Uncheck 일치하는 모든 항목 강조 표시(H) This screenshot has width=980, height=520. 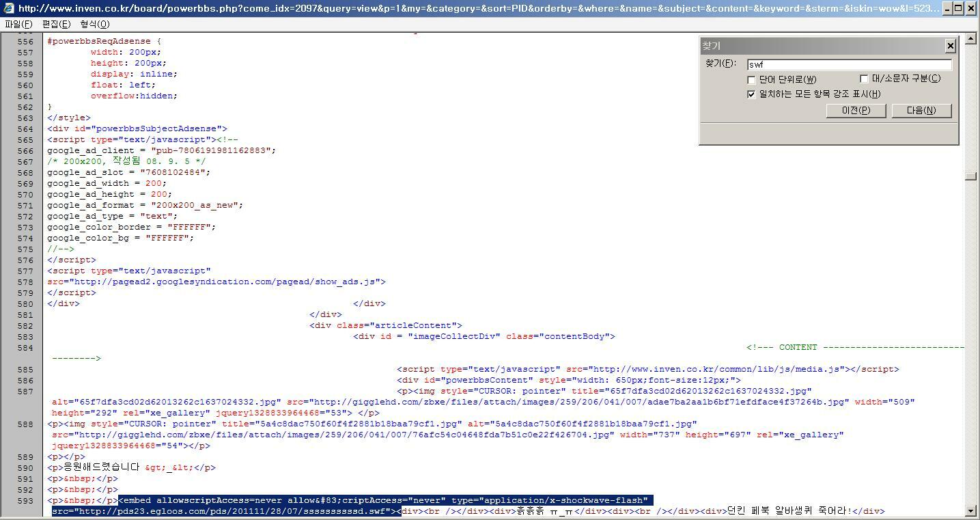[x=752, y=94]
